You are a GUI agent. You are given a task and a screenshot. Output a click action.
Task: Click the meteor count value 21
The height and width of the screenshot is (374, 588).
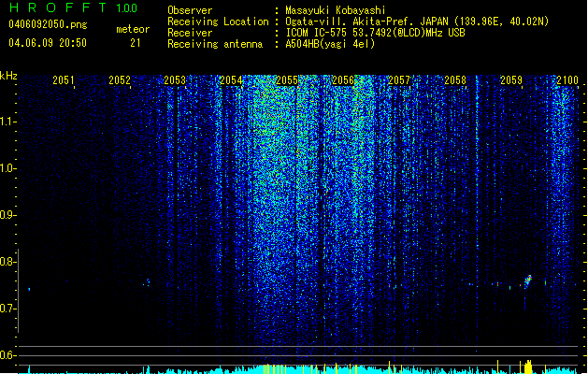pyautogui.click(x=136, y=43)
